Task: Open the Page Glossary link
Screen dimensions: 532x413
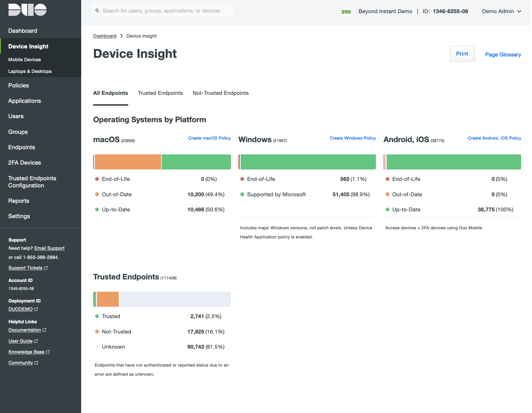Action: pos(503,54)
